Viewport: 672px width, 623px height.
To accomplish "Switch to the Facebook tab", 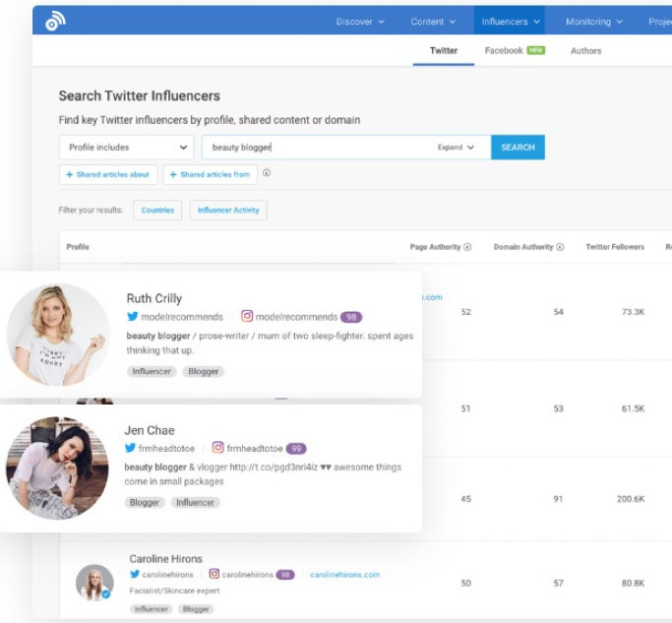I will tap(504, 50).
